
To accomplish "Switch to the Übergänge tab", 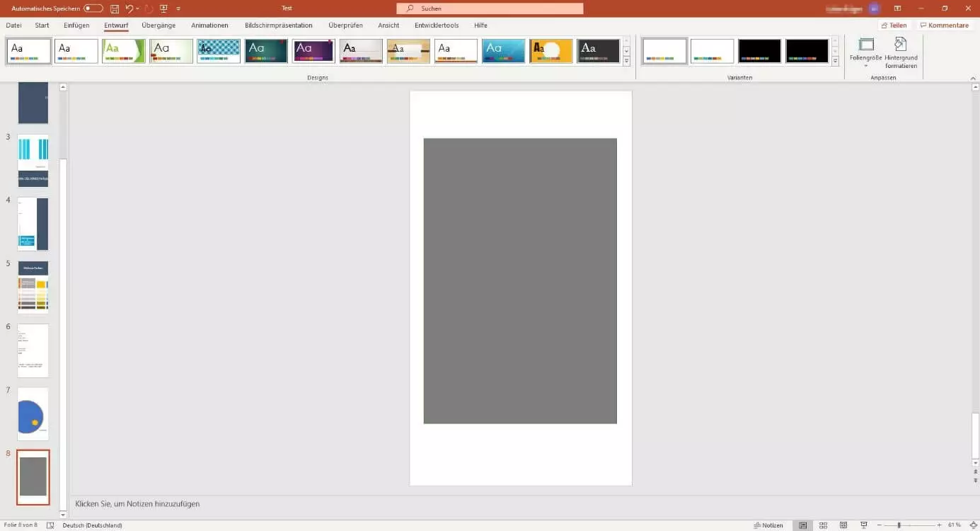I will (x=159, y=25).
